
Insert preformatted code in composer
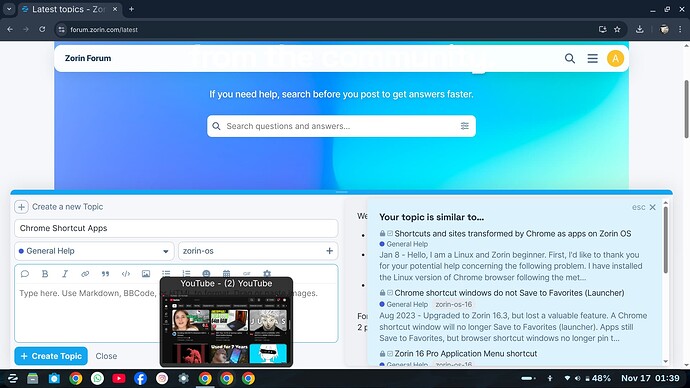(126, 274)
